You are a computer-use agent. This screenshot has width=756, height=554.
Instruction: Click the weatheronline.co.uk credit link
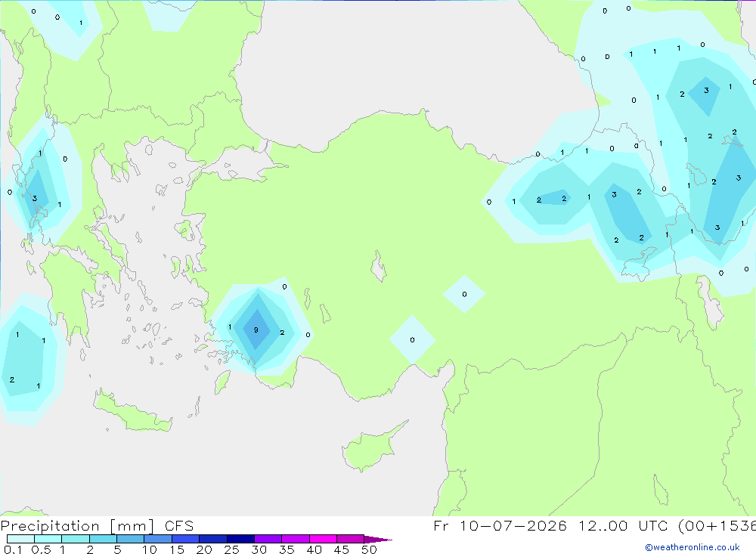click(x=692, y=547)
